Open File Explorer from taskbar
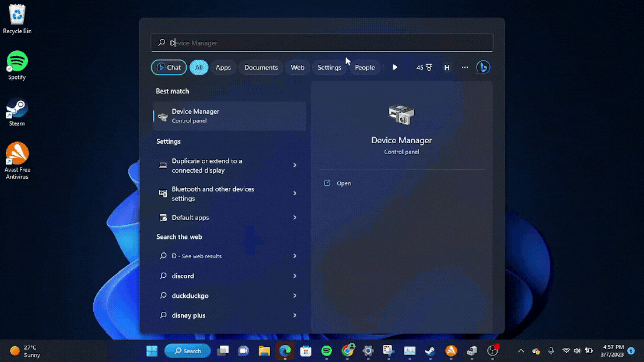Viewport: 644px width, 362px height. pyautogui.click(x=264, y=351)
